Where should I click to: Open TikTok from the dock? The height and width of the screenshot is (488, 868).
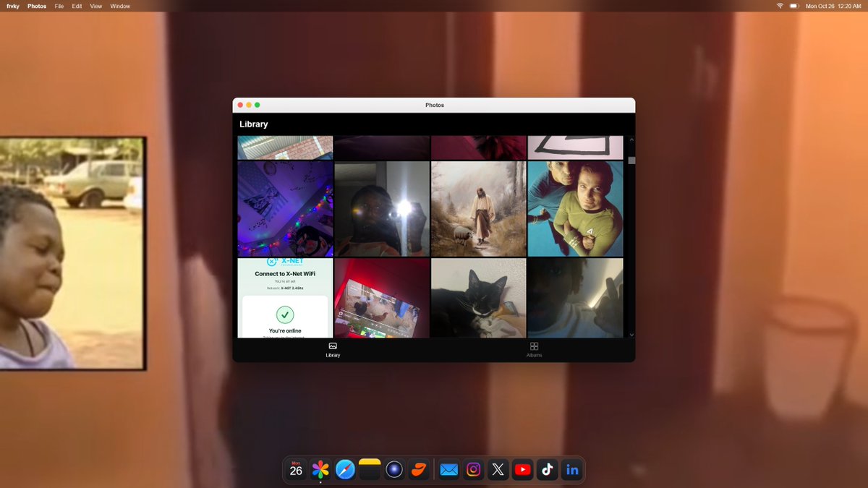click(x=547, y=470)
